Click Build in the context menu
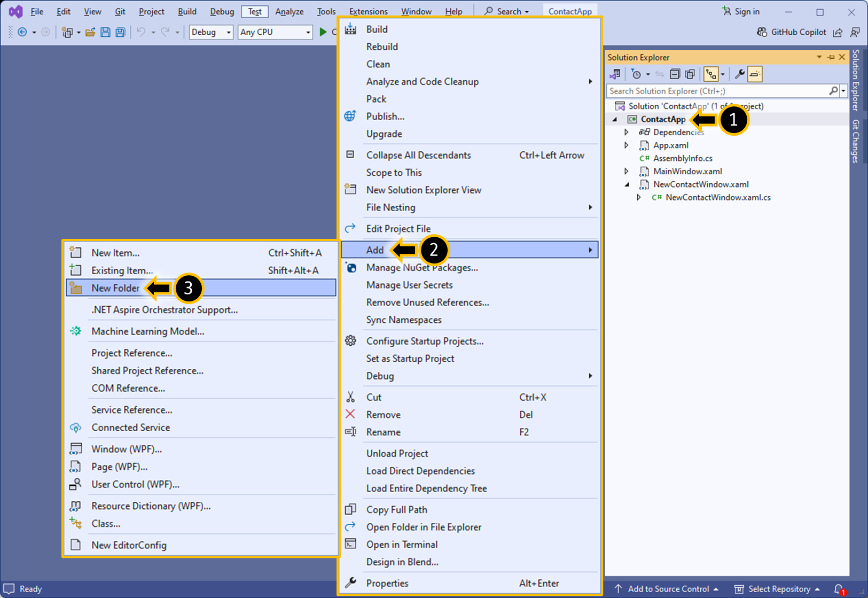The height and width of the screenshot is (598, 868). pos(470,29)
